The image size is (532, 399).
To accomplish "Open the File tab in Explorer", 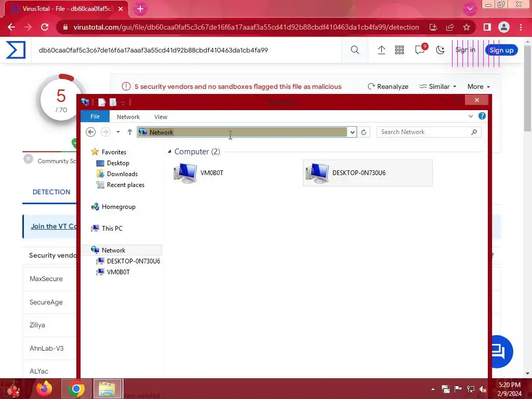I will (x=95, y=116).
